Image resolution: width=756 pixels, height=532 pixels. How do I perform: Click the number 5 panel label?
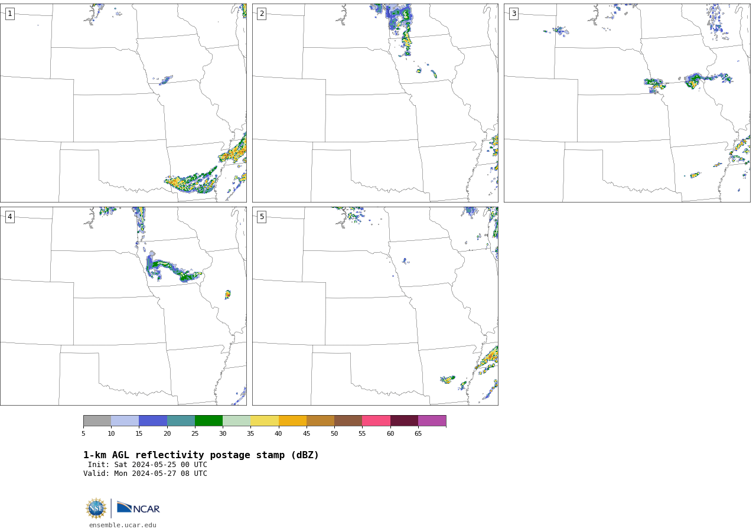pos(262,217)
